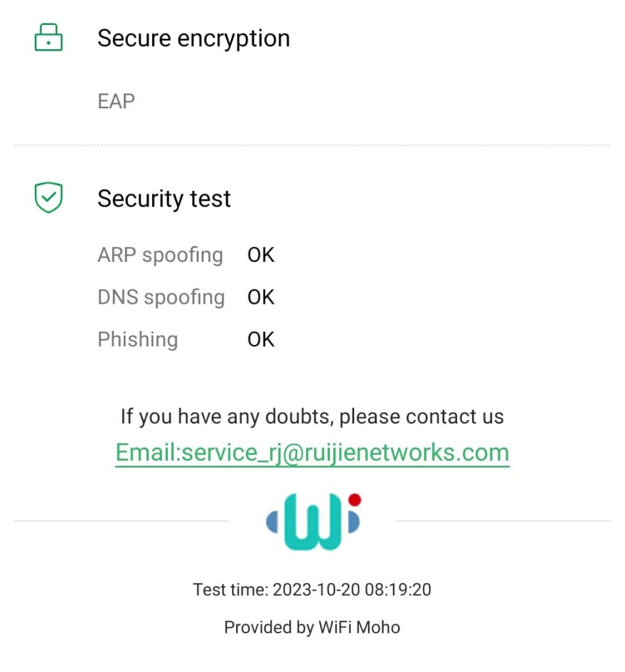Click the 'please contact us' message text

[x=312, y=417]
